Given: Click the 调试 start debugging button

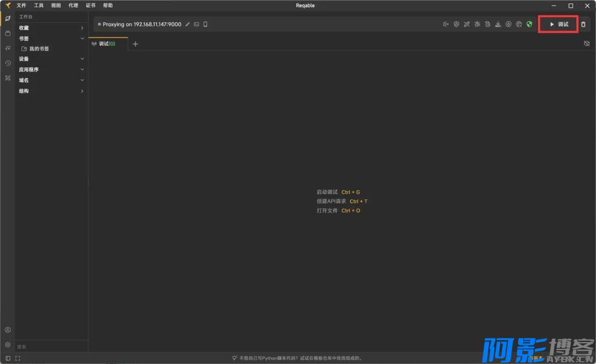Looking at the screenshot, I should tap(559, 24).
